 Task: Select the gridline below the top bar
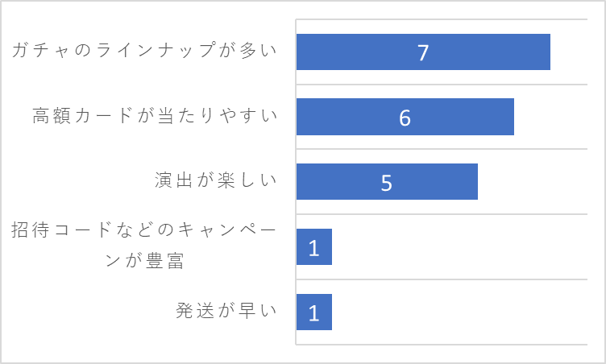point(442,85)
